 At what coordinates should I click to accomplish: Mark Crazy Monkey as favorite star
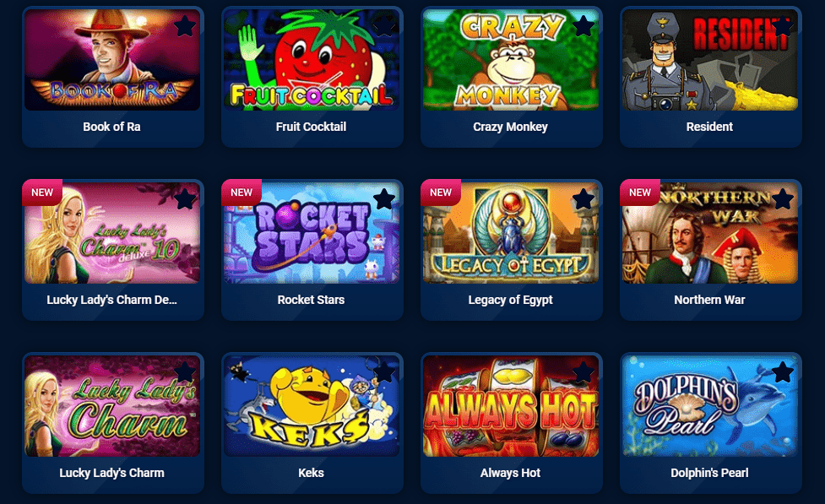[x=583, y=26]
